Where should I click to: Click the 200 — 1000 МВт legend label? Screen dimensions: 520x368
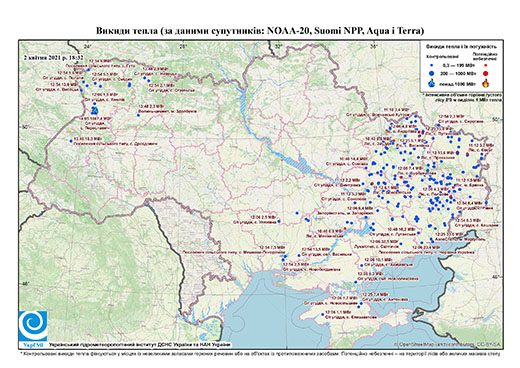pyautogui.click(x=457, y=73)
